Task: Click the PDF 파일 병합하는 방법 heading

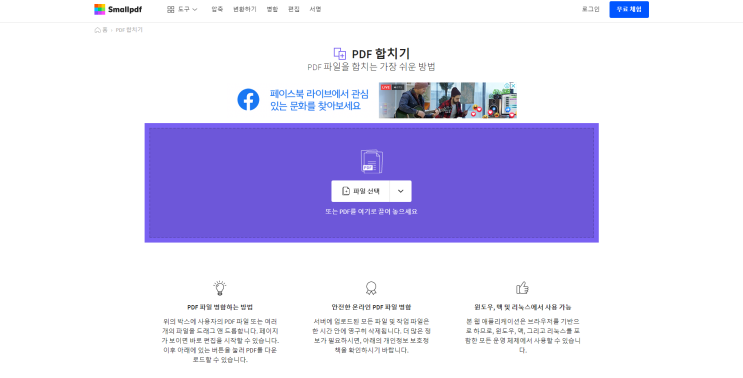Action: (220, 307)
